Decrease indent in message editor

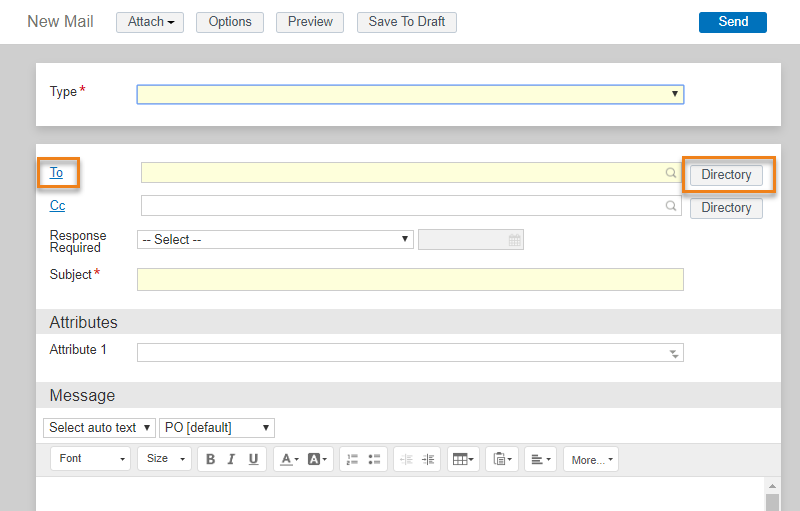pyautogui.click(x=406, y=459)
